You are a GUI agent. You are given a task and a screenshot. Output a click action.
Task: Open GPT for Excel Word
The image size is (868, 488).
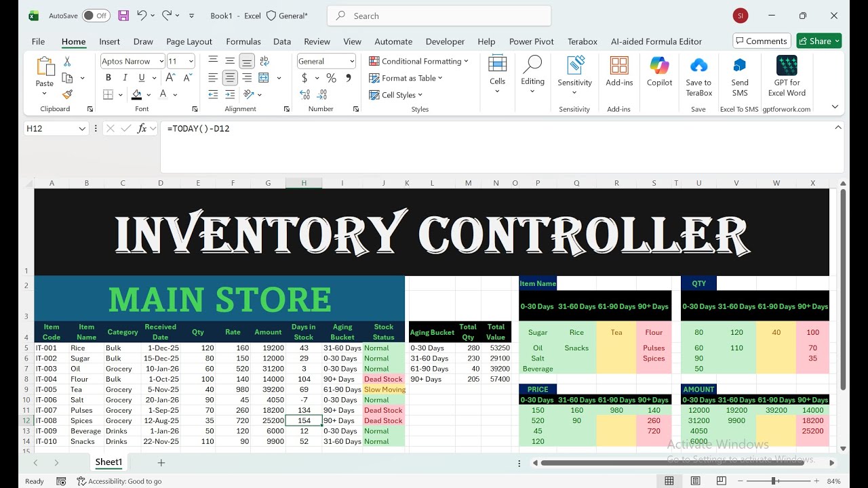(x=787, y=77)
